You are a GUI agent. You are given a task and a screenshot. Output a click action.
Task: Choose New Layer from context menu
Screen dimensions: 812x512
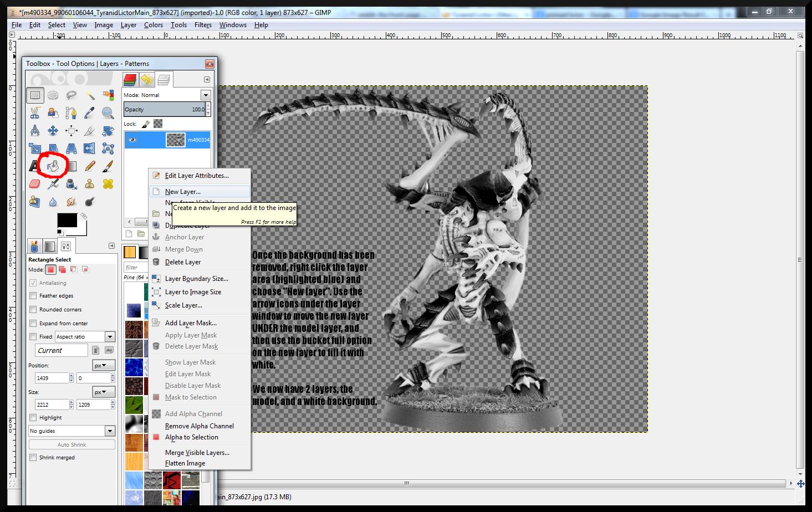[200, 192]
